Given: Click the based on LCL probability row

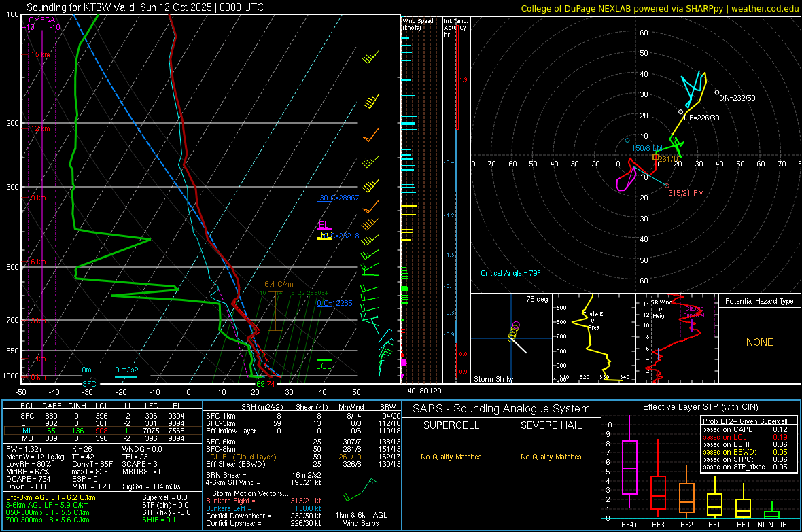Looking at the screenshot, I should [x=745, y=437].
